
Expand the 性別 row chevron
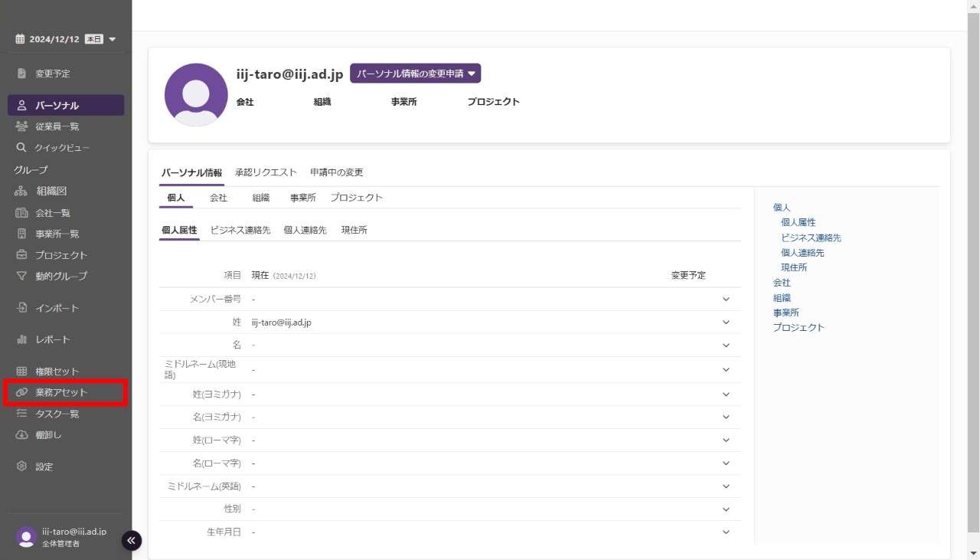(726, 509)
